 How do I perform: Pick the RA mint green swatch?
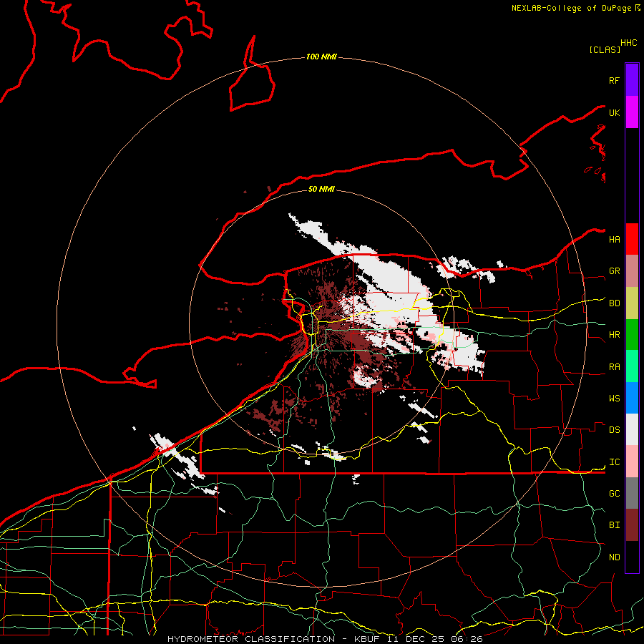[x=632, y=366]
